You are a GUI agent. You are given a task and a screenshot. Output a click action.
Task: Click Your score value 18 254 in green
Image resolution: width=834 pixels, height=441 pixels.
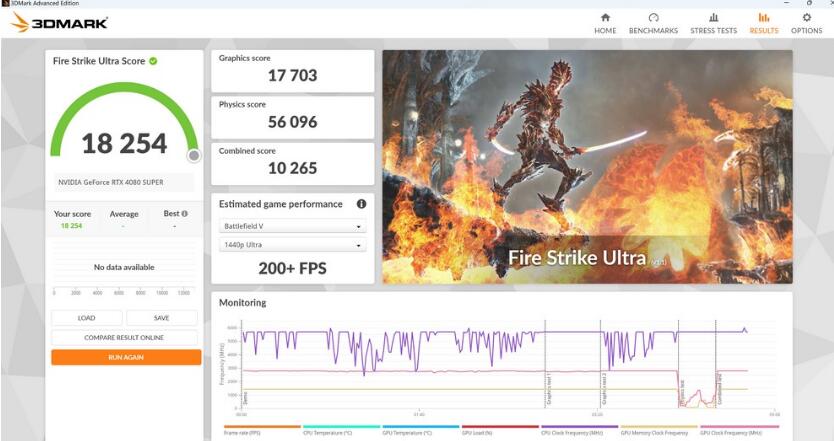coord(71,226)
